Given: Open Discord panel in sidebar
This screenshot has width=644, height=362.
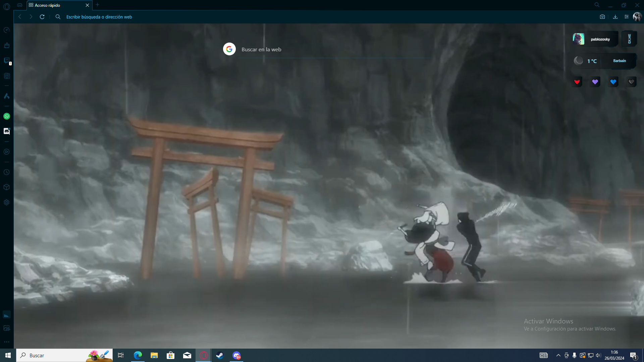Looking at the screenshot, I should tap(6, 131).
